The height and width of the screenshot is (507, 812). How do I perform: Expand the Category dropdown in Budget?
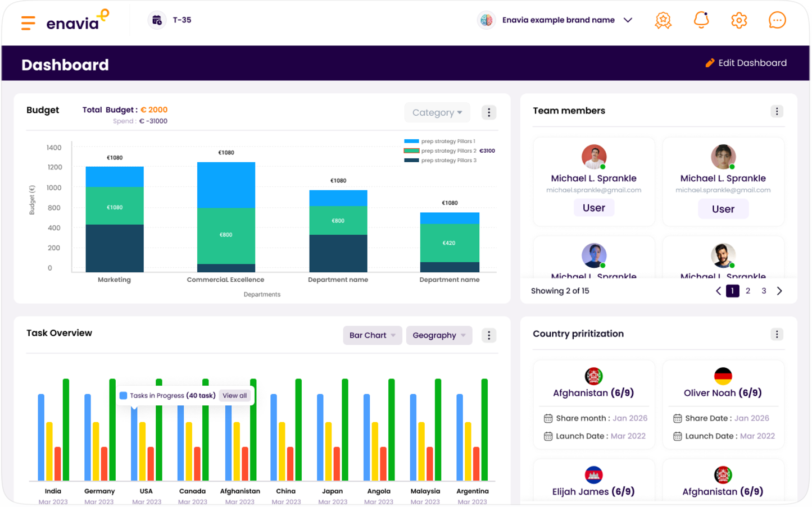click(x=437, y=113)
